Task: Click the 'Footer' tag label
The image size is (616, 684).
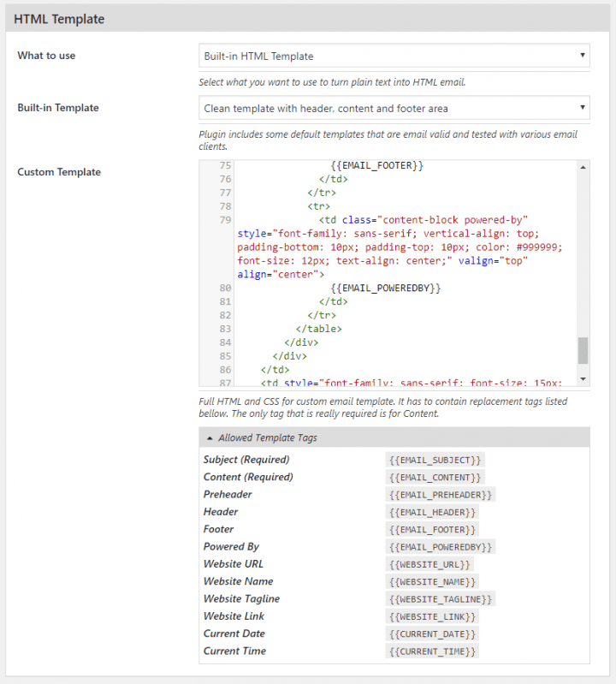Action: [x=218, y=529]
